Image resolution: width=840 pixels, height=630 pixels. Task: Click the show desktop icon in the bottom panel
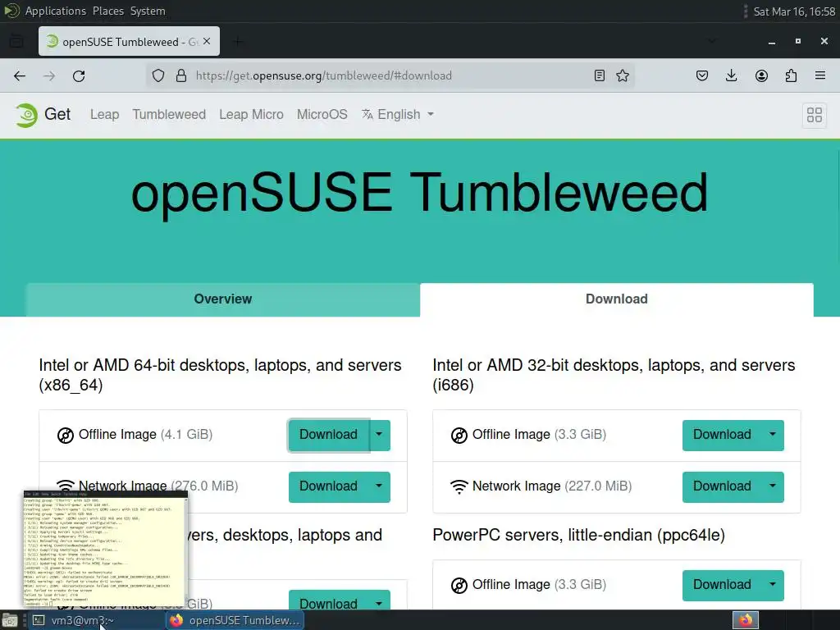(x=10, y=620)
